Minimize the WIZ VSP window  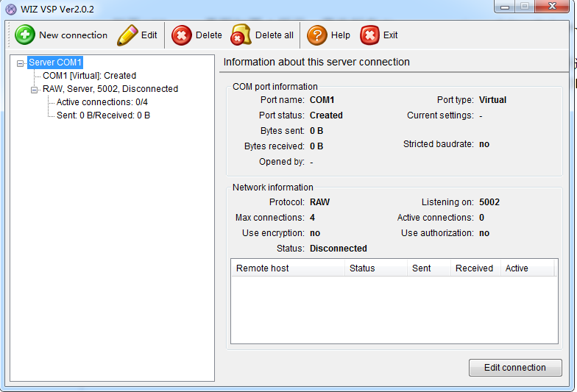(505, 6)
